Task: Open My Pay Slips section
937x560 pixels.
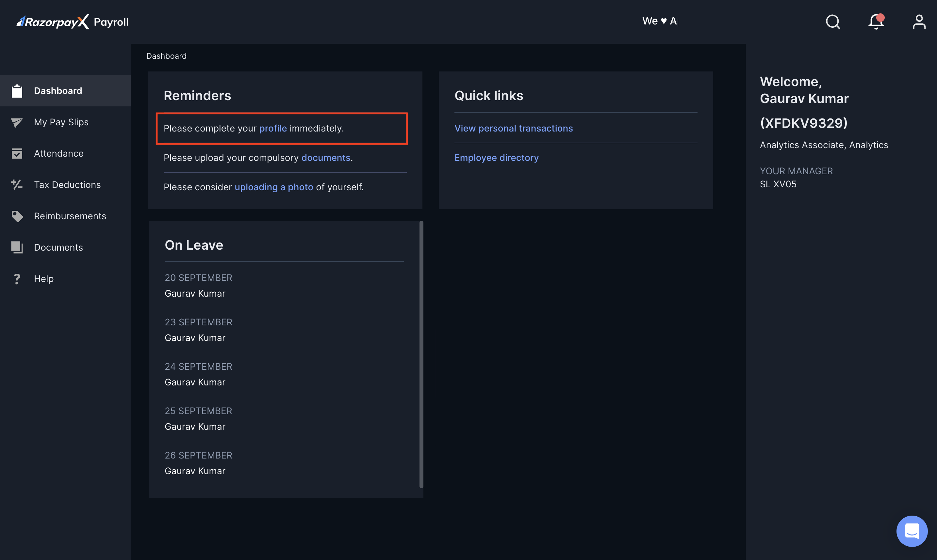Action: (x=61, y=122)
